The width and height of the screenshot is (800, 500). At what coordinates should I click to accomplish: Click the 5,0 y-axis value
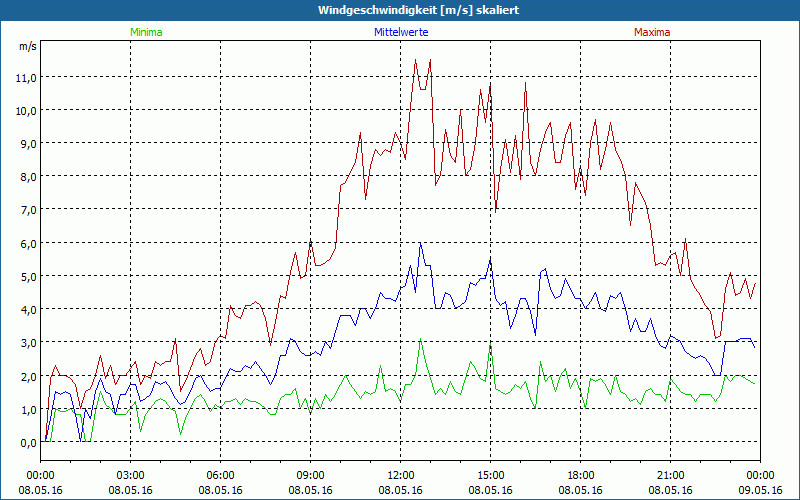[x=29, y=277]
